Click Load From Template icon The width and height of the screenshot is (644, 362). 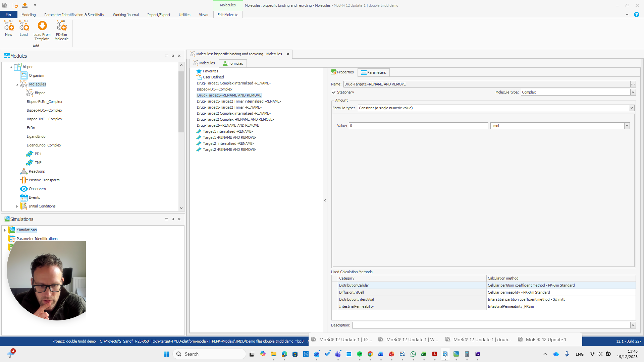point(42,26)
